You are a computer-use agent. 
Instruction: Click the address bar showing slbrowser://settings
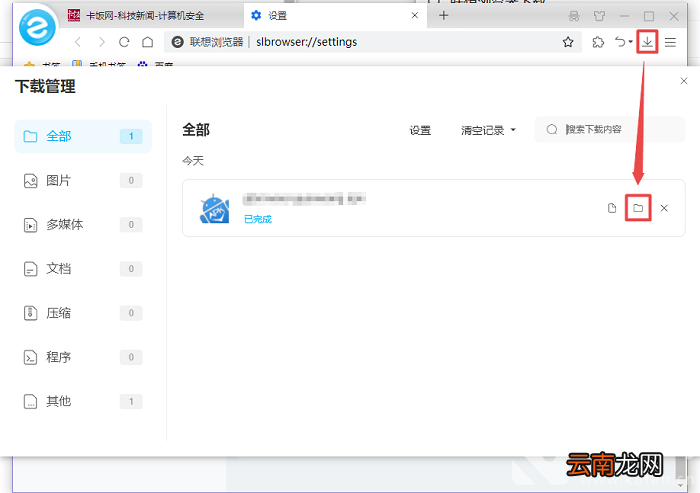pyautogui.click(x=373, y=42)
